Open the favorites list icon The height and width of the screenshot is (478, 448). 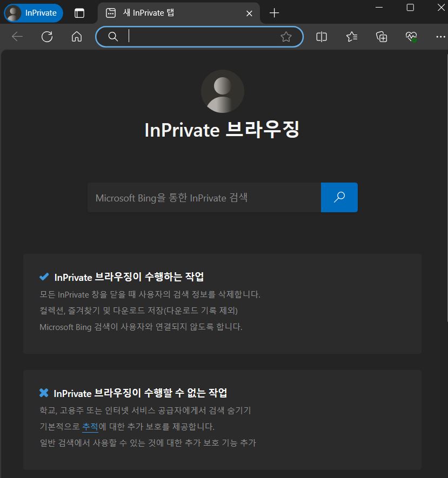tap(352, 37)
